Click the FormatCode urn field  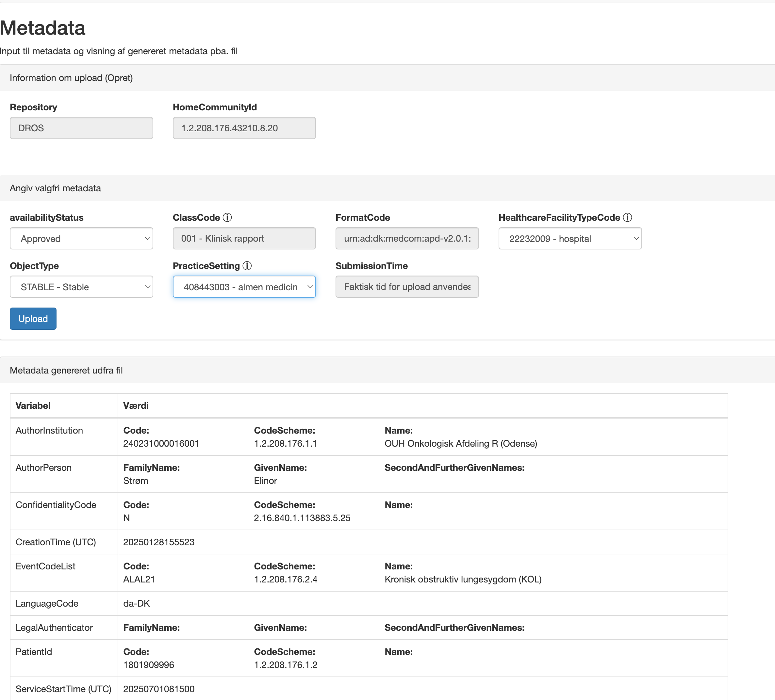point(407,239)
